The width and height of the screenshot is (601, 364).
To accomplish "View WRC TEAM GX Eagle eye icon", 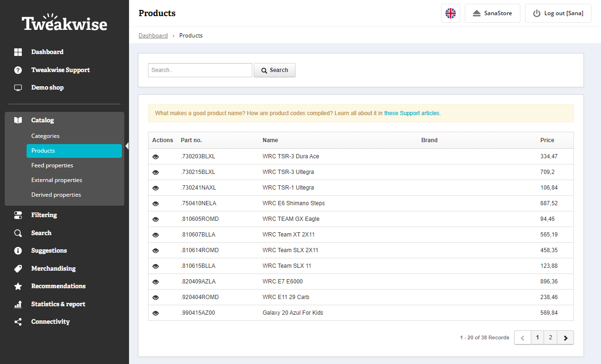I will pos(156,219).
